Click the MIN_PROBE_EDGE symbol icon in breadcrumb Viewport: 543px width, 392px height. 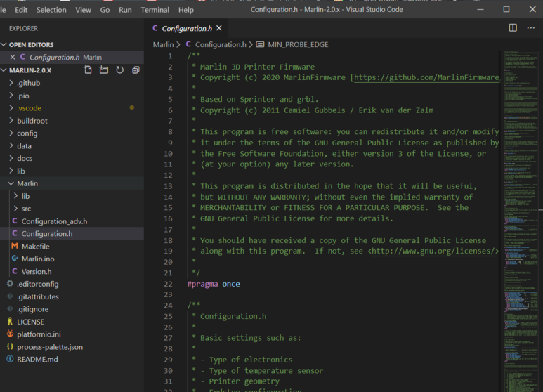(x=260, y=44)
